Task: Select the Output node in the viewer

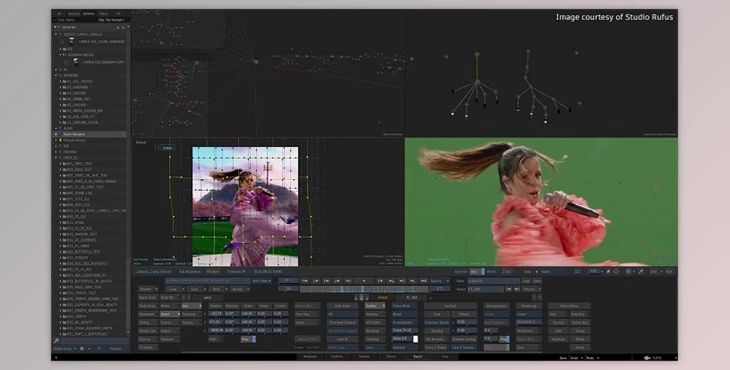Action: pos(167,148)
